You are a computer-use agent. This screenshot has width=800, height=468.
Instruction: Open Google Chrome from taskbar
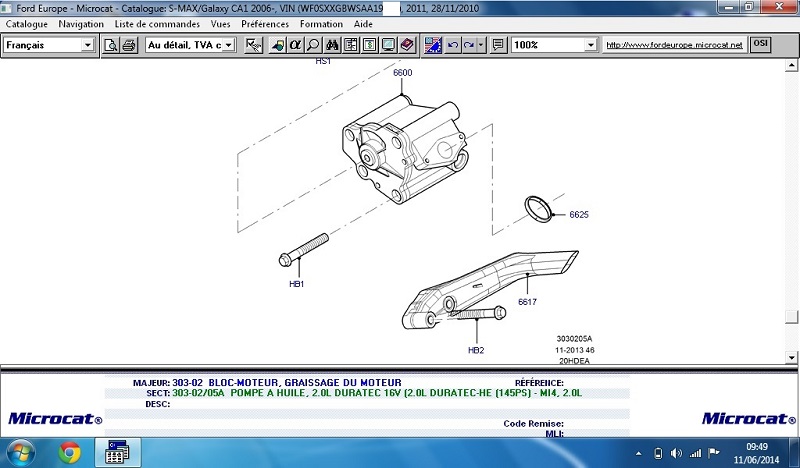coord(69,452)
